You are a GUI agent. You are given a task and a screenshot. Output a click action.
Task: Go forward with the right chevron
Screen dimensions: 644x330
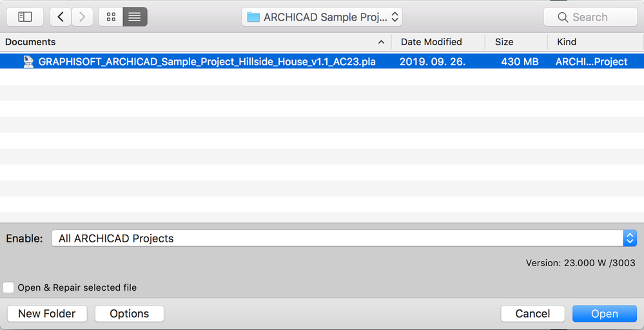pos(83,17)
